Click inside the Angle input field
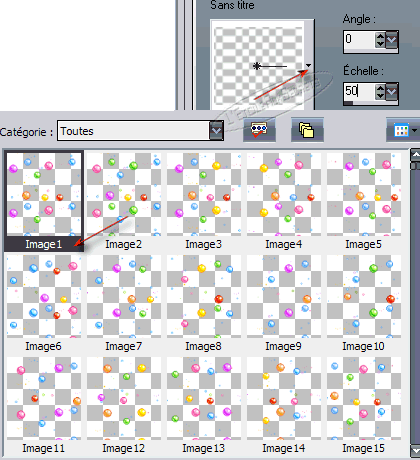The image size is (420, 460). click(x=359, y=40)
